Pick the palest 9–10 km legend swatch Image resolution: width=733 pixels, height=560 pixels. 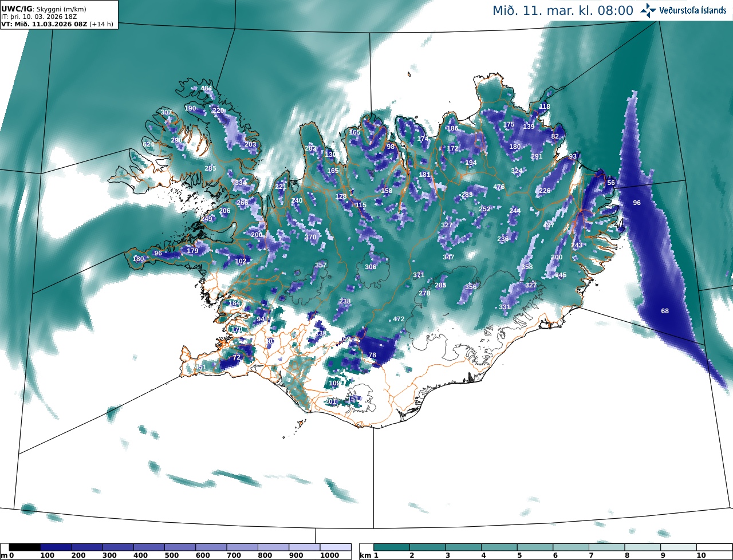pyautogui.click(x=679, y=547)
